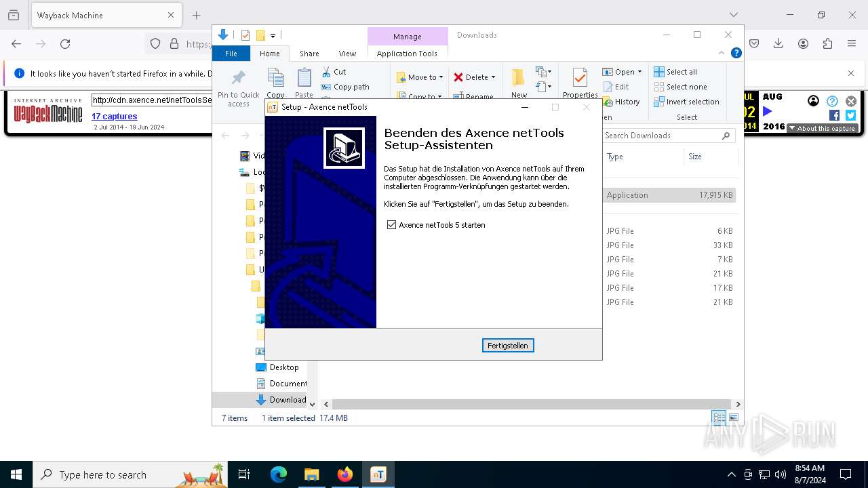Open the Delete dropdown arrow

[493, 77]
